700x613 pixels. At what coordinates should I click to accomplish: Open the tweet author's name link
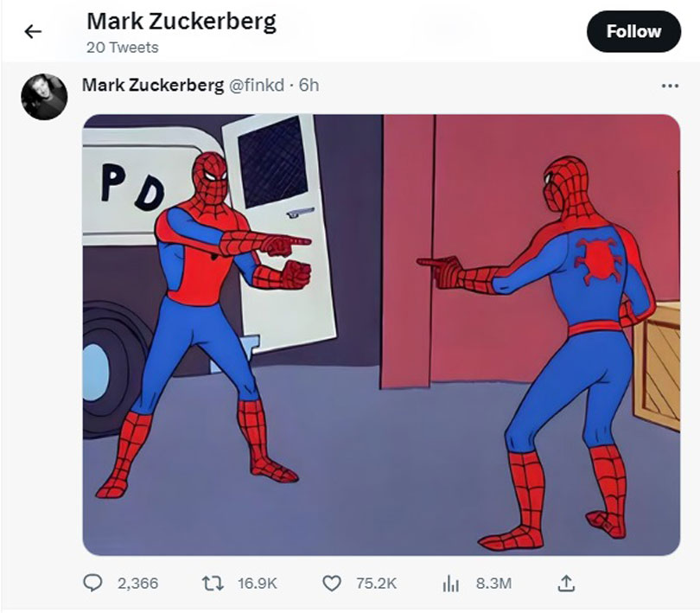pyautogui.click(x=152, y=85)
